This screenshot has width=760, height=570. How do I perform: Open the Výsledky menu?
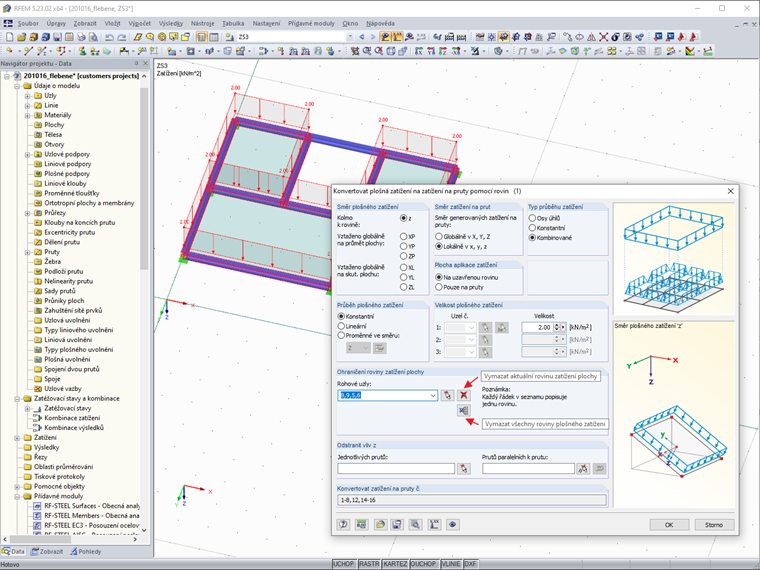[171, 23]
